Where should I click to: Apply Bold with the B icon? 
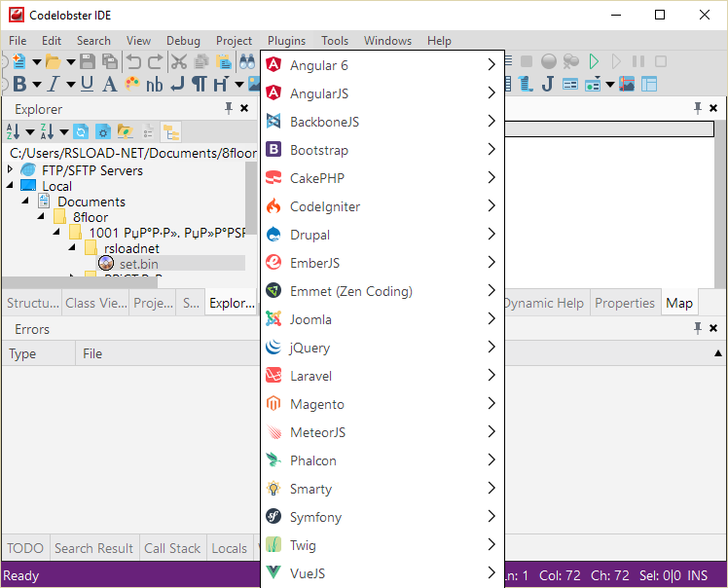[x=19, y=85]
